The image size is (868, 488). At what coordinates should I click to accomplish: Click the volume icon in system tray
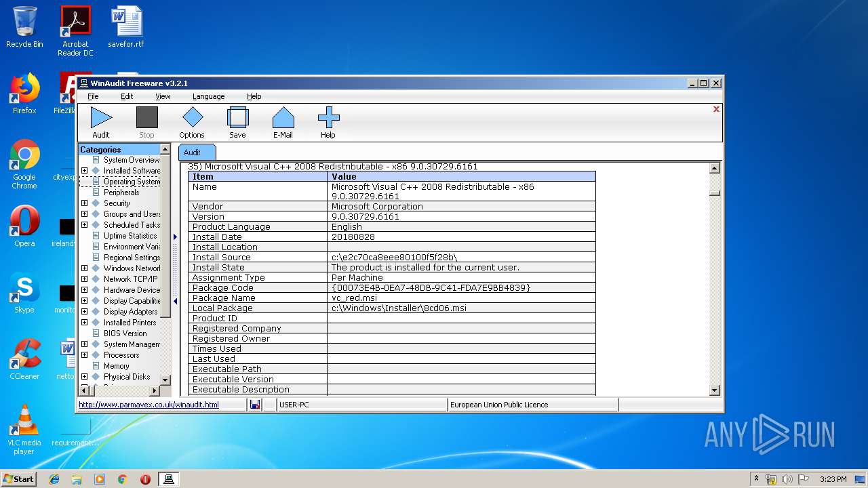tap(787, 479)
